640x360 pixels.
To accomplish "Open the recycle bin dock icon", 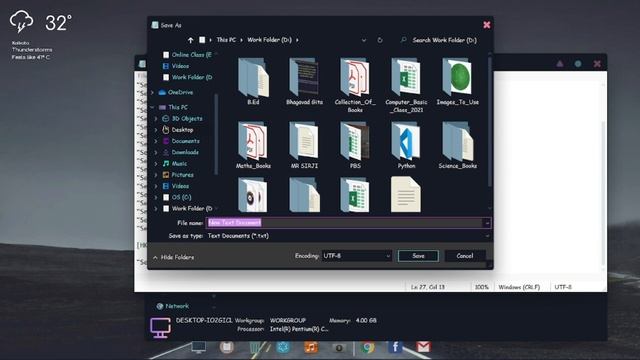I will click(x=255, y=347).
